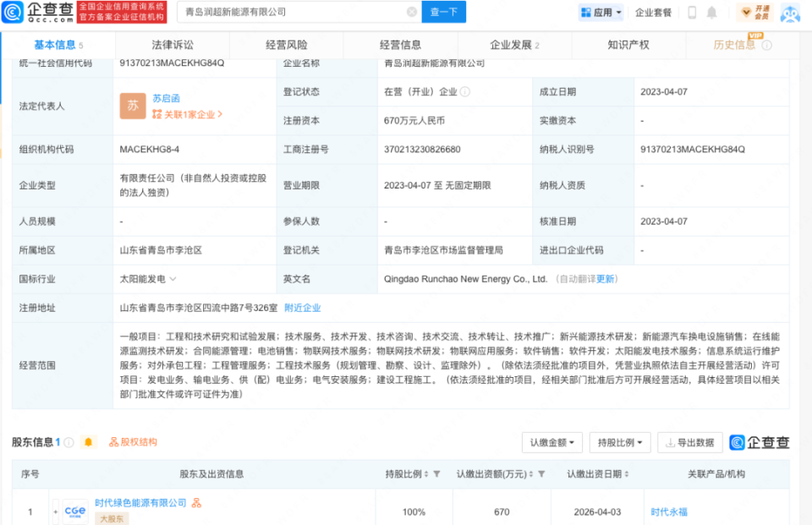The height and width of the screenshot is (525, 812).
Task: Filter 持股比例 column funnel icon
Action: (x=436, y=474)
